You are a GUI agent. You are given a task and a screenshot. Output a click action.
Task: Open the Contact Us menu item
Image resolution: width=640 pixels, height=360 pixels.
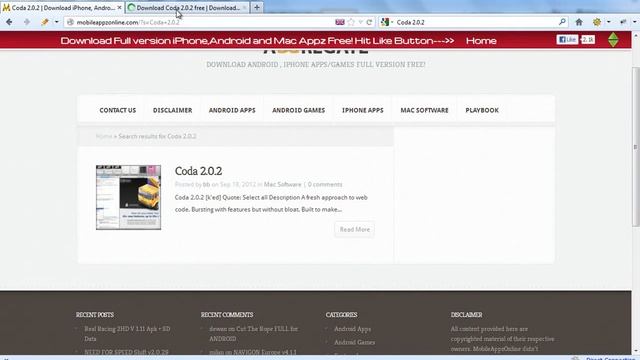point(118,110)
